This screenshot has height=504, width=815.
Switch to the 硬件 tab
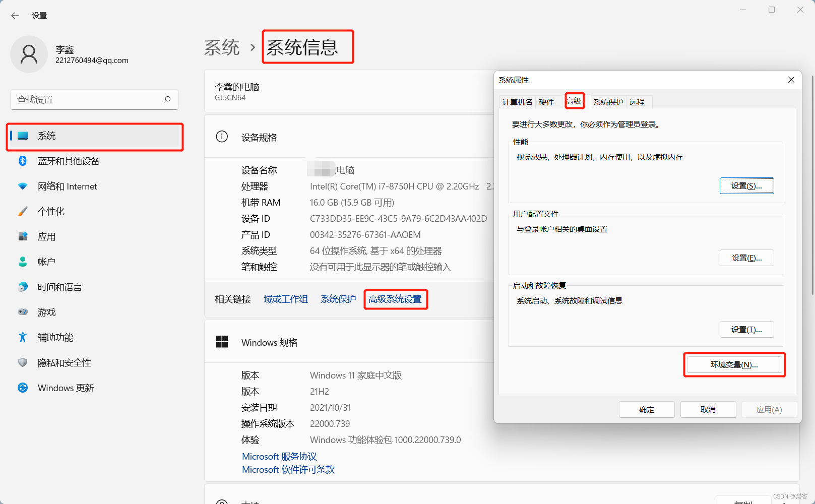(546, 102)
